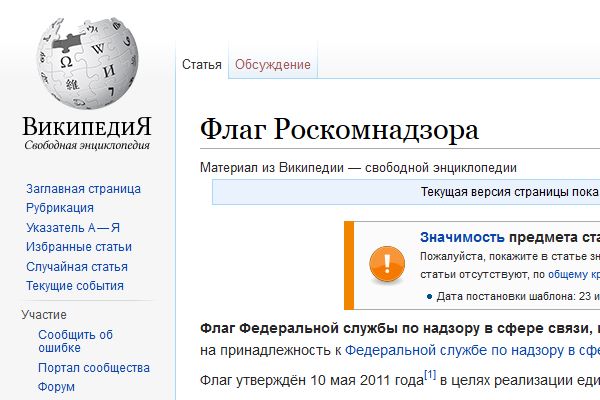Image resolution: width=600 pixels, height=400 pixels.
Task: Click the Сообщить об ошибке link
Action: pos(75,342)
